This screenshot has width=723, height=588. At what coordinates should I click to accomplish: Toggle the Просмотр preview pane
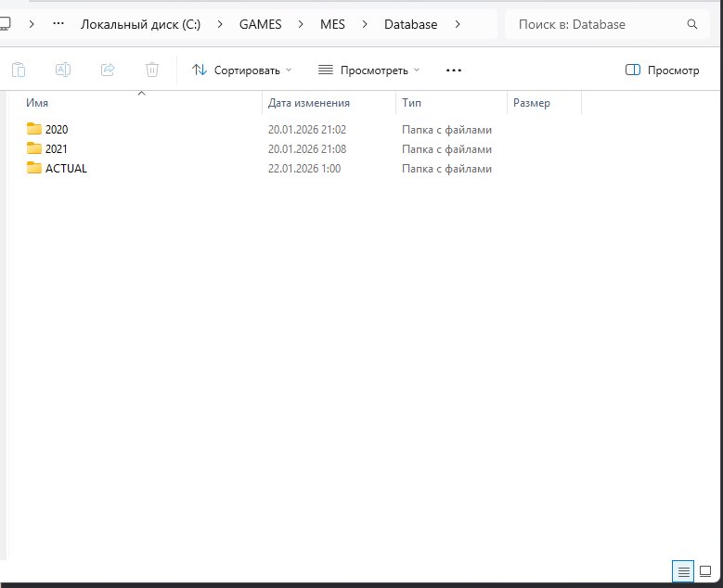662,70
